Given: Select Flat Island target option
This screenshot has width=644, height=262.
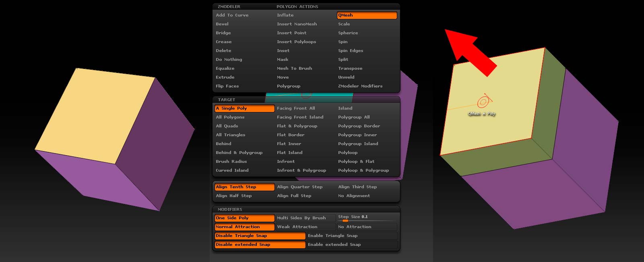Looking at the screenshot, I should (x=289, y=153).
